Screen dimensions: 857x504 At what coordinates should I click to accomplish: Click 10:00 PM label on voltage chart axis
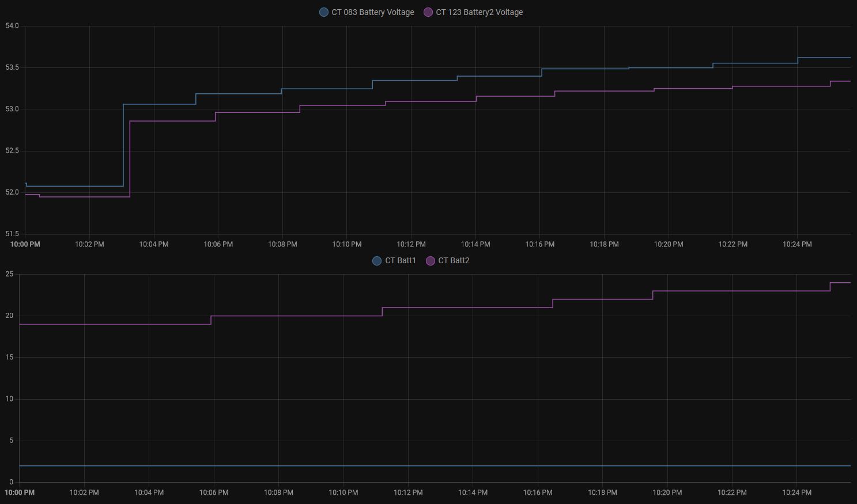pyautogui.click(x=25, y=244)
